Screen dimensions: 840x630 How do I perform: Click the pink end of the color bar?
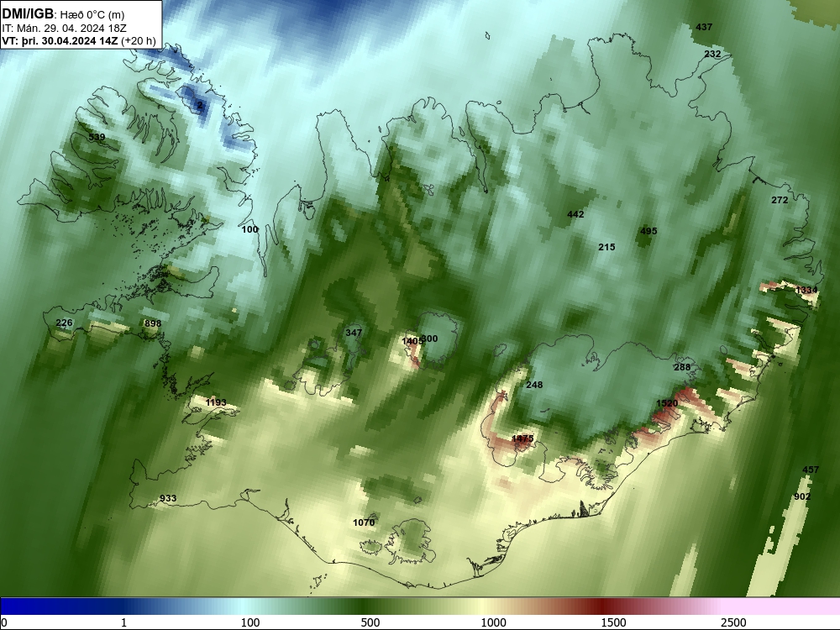(782, 606)
